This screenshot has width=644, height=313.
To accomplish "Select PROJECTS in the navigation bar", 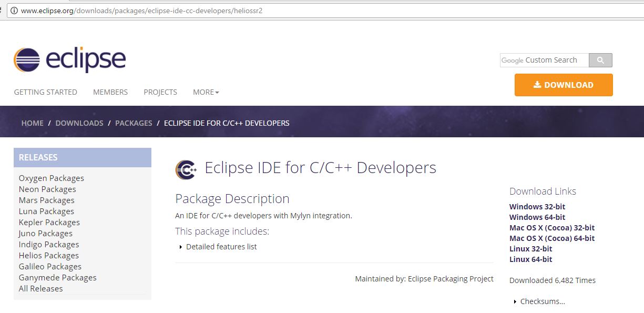I will click(160, 92).
